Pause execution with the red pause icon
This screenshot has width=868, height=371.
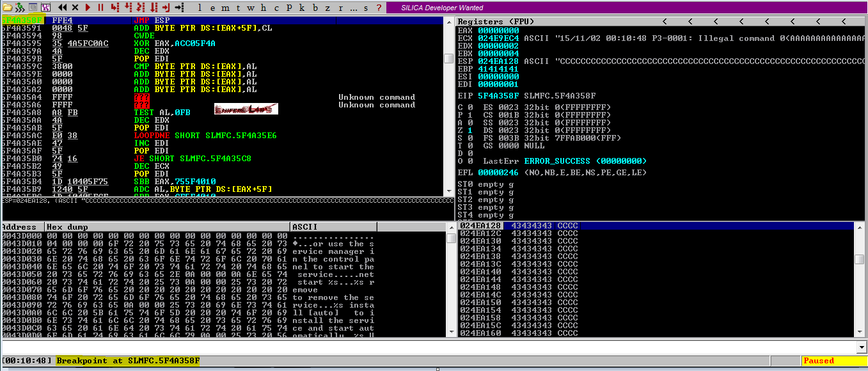(100, 7)
